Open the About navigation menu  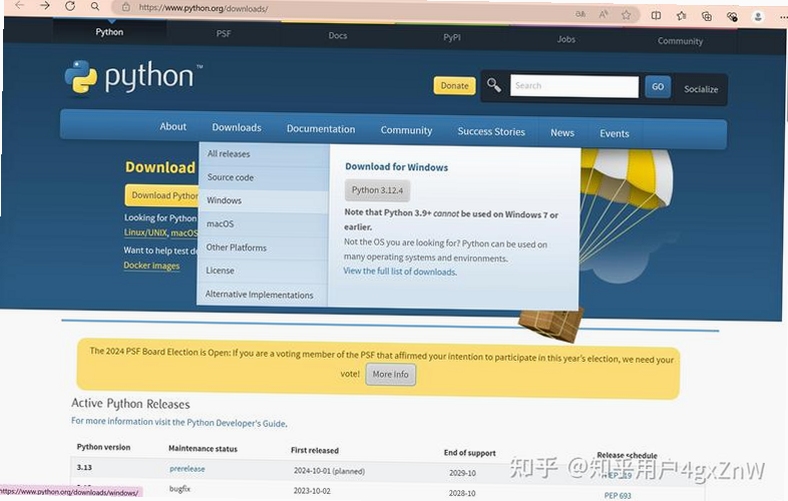tap(173, 127)
